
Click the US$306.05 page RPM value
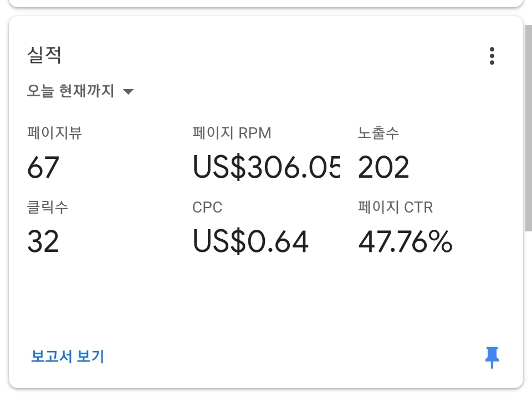click(x=266, y=168)
